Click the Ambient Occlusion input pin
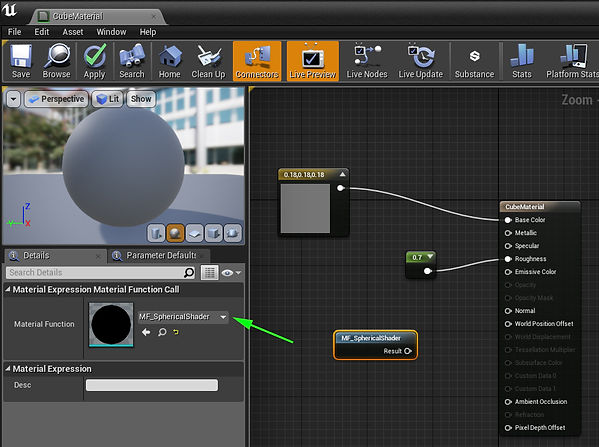 (508, 402)
